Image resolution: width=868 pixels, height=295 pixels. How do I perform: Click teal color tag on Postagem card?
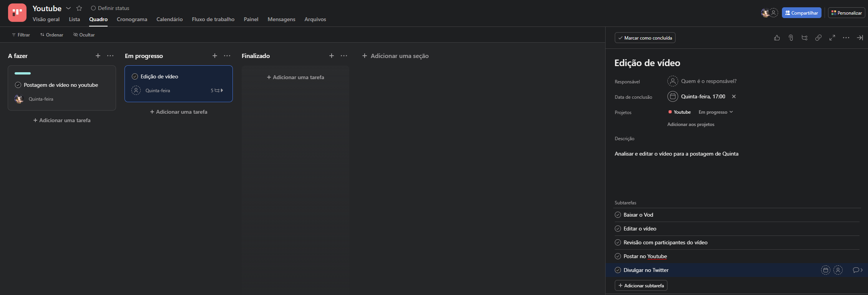(x=23, y=73)
